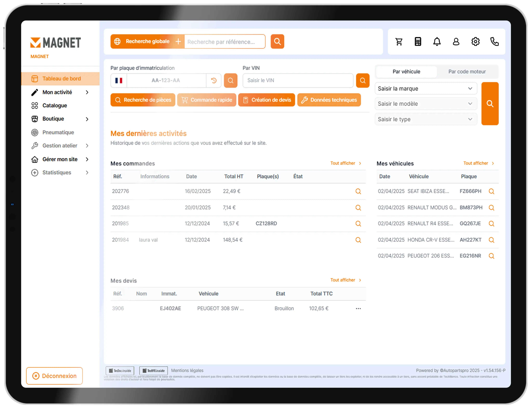The height and width of the screenshot is (408, 532).
Task: Open Catalogue in sidebar
Action: click(55, 106)
